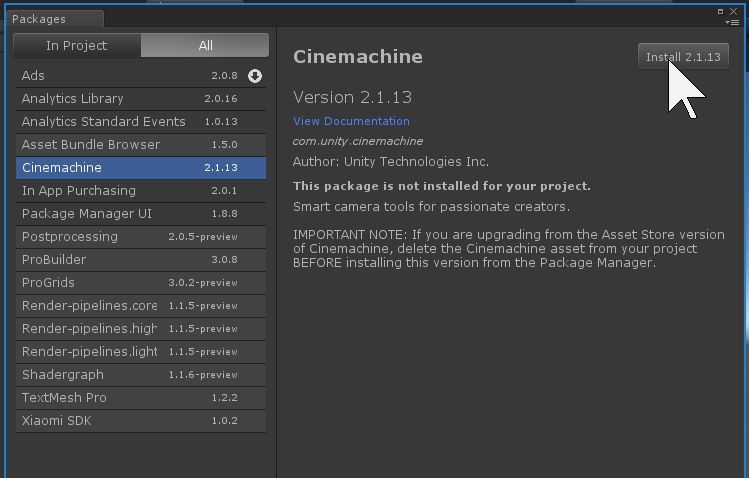Select the ProBuilder package
This screenshot has height=478, width=749.
click(141, 260)
